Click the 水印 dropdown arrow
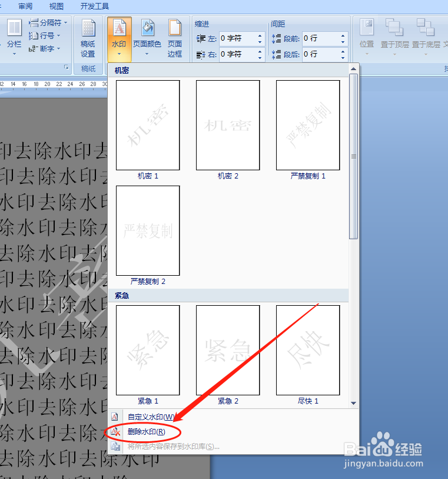 [x=119, y=54]
